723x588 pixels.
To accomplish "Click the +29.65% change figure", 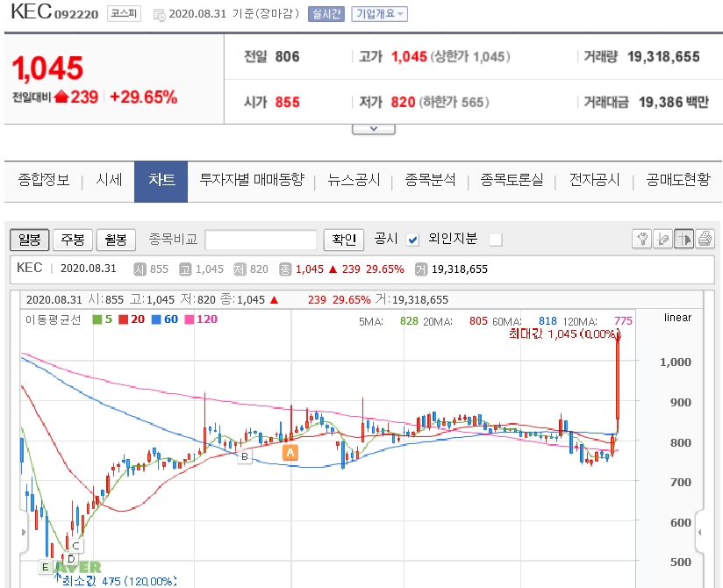I will tap(143, 97).
